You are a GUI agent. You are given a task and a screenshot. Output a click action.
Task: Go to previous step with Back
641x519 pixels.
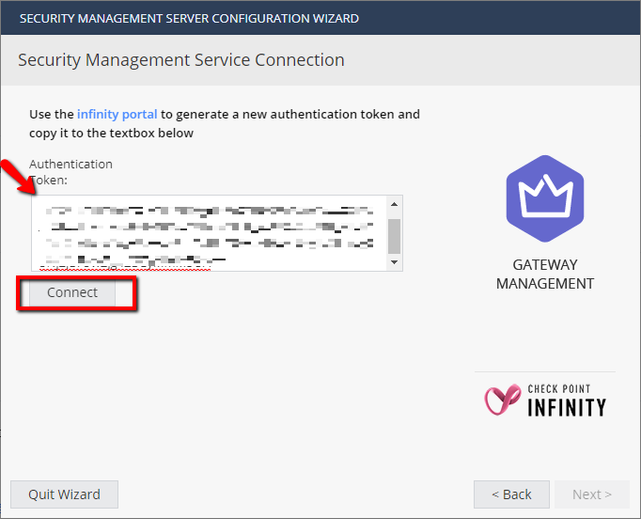[511, 494]
